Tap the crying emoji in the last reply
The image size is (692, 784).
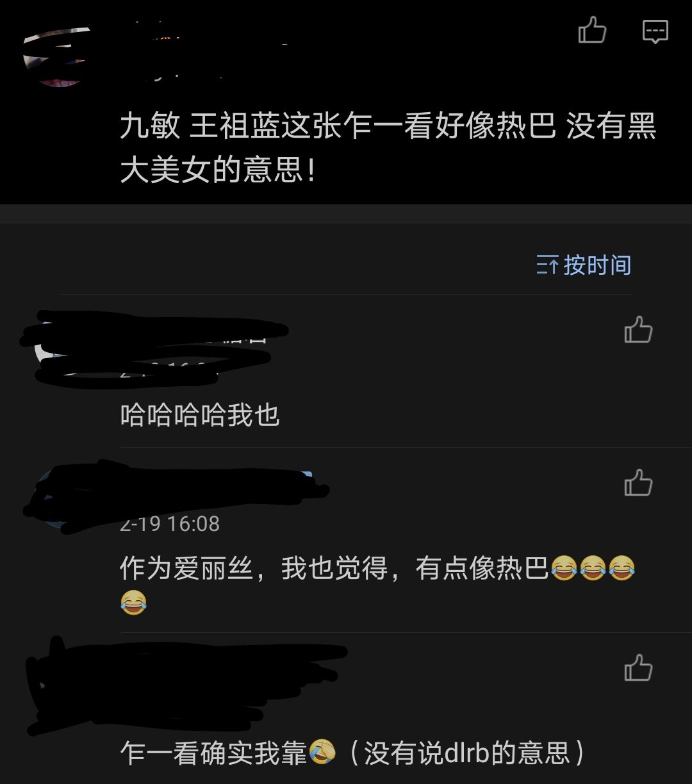click(322, 752)
